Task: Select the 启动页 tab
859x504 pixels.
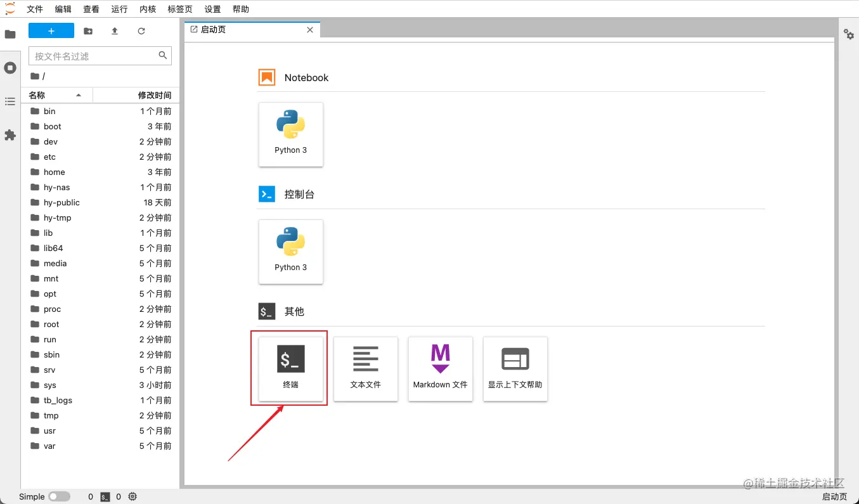Action: coord(252,30)
